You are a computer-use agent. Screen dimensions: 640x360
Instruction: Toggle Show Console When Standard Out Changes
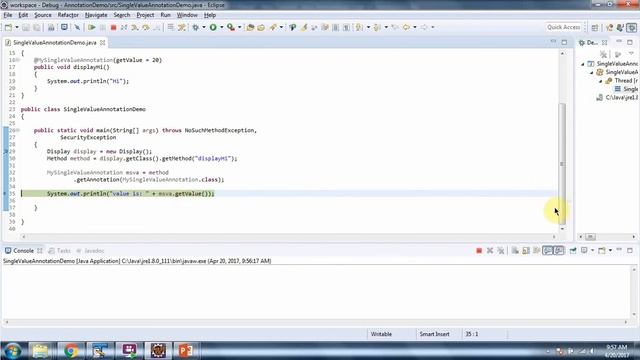tap(548, 250)
